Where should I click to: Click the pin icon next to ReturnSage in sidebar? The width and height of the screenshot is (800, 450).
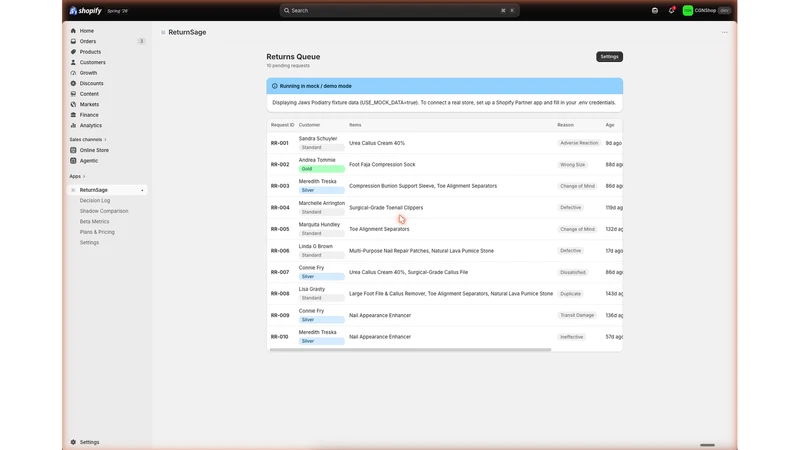[142, 190]
